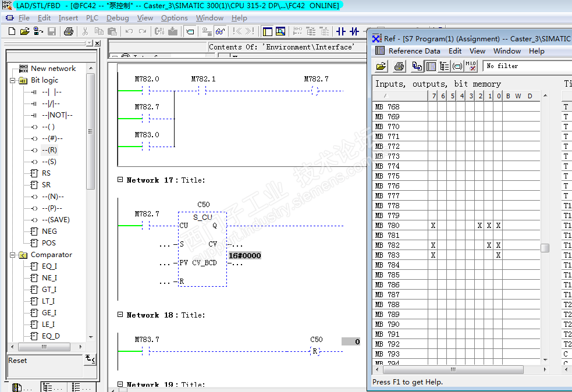Image resolution: width=572 pixels, height=392 pixels.
Task: Click the bit 7 column header
Action: click(x=434, y=96)
